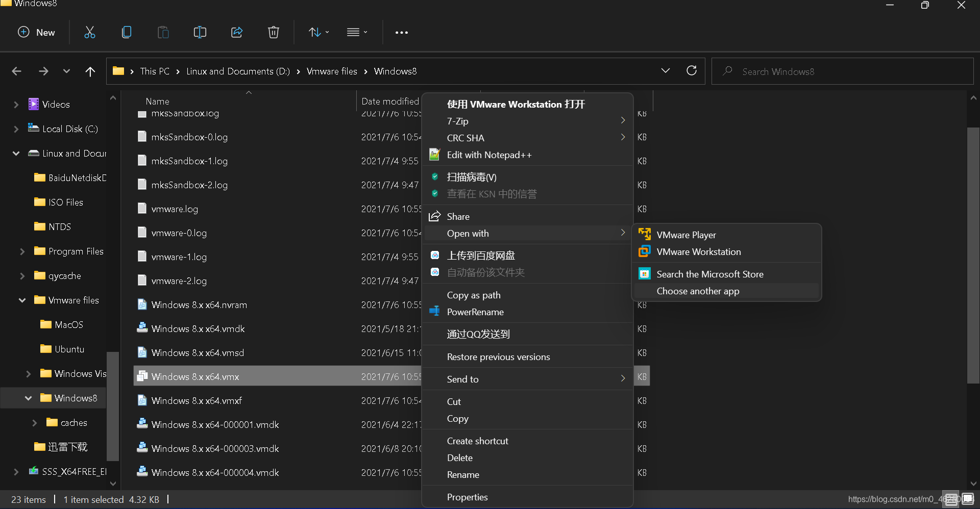Choose 扫描病毒(V) scan option
Image resolution: width=980 pixels, height=509 pixels.
click(528, 177)
